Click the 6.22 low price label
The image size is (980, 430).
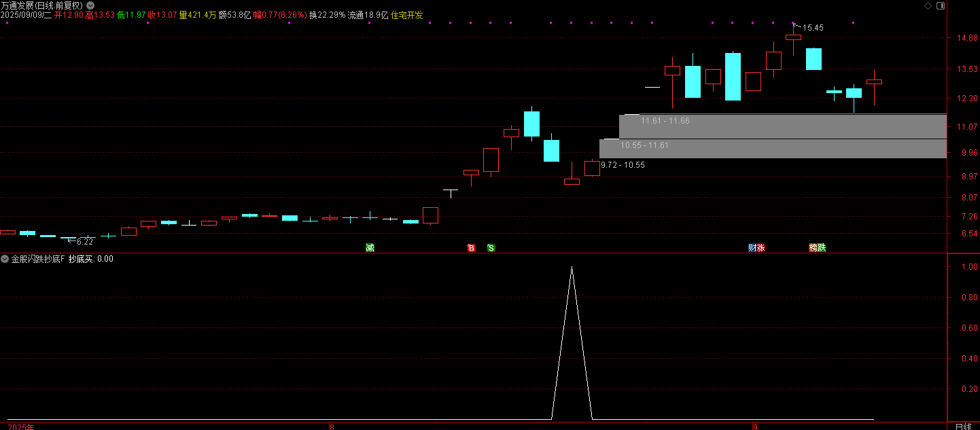click(x=84, y=242)
